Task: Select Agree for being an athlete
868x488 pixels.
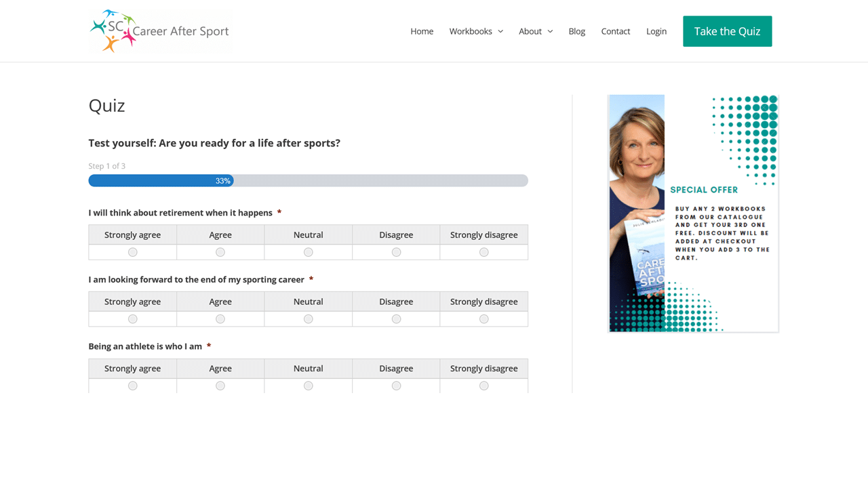Action: coord(220,386)
